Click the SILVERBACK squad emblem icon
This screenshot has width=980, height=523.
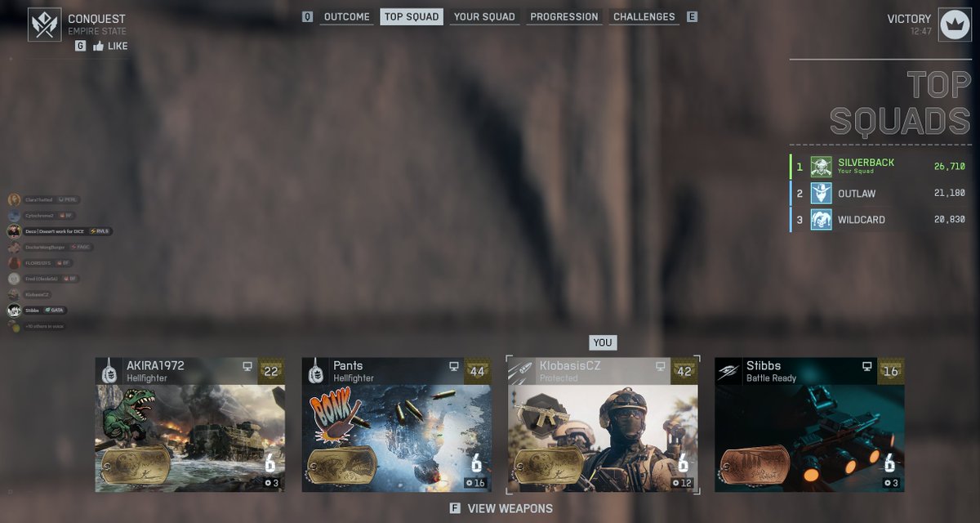821,167
